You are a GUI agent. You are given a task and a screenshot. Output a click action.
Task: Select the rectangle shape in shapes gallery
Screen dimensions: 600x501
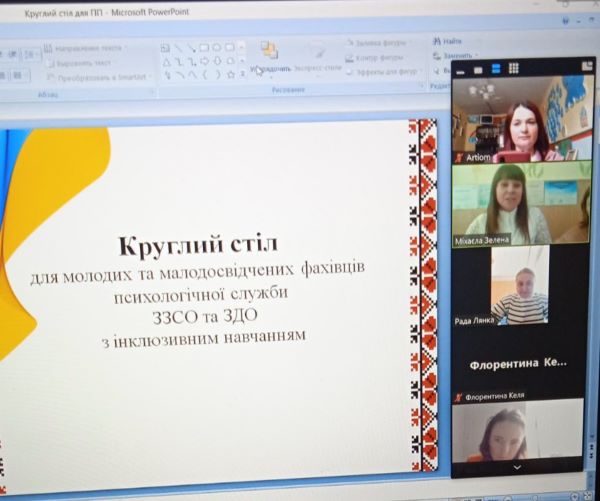point(204,46)
